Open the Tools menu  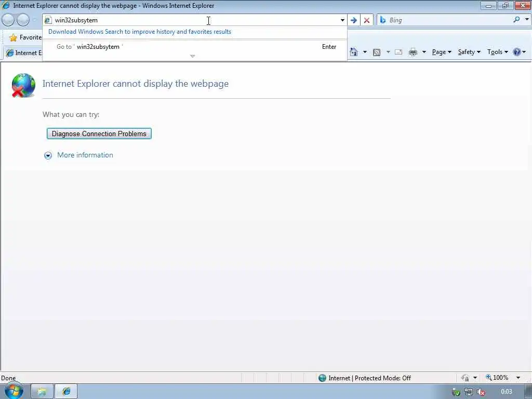point(497,52)
